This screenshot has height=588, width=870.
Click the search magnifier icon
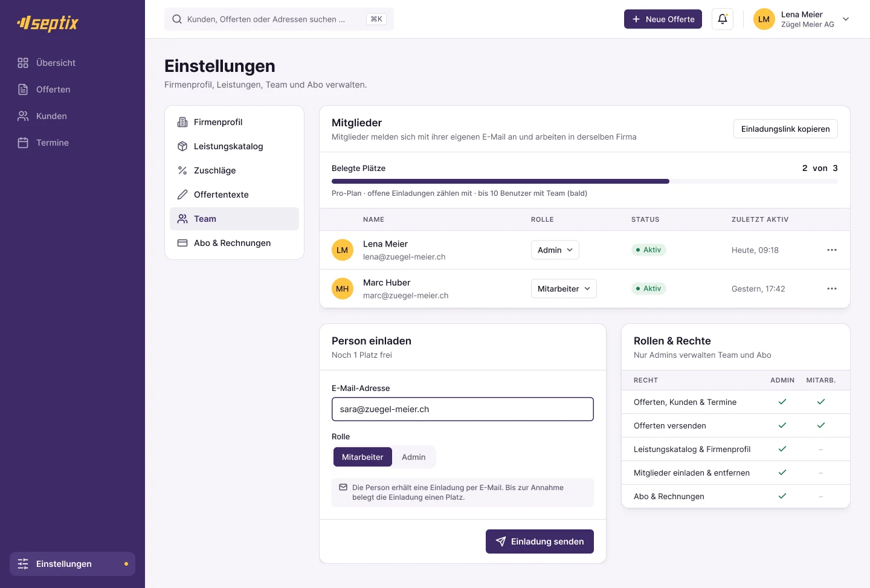pos(177,19)
